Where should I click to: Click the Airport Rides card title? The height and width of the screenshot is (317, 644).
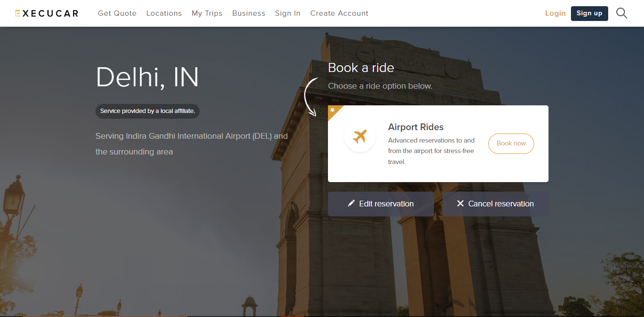[x=415, y=127]
